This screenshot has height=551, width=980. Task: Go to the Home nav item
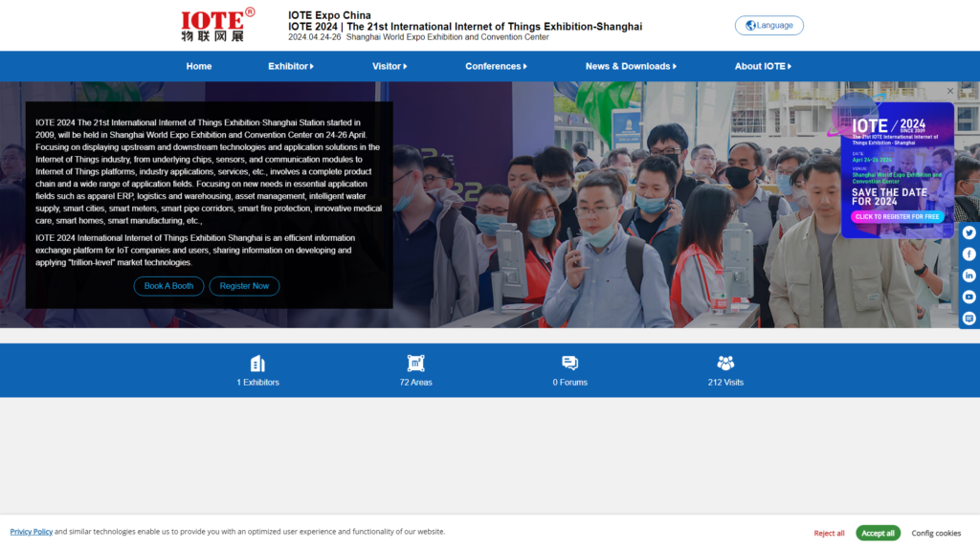point(199,66)
